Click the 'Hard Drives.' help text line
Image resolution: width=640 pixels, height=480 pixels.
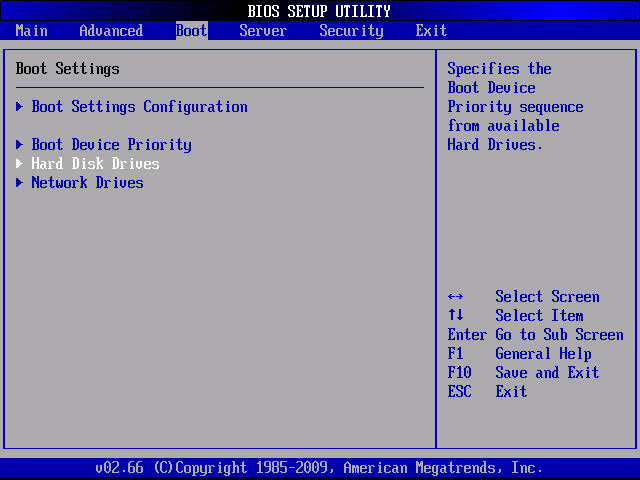coord(495,144)
